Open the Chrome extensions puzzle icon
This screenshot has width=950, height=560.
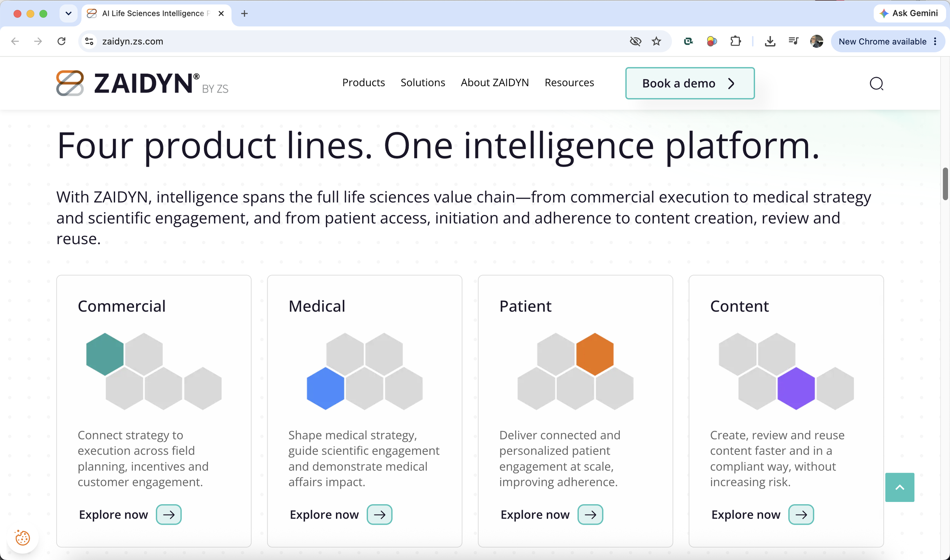pyautogui.click(x=735, y=41)
